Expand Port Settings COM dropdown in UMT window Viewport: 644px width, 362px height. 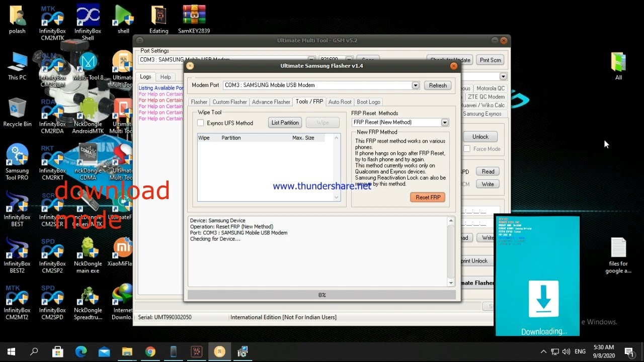(x=311, y=59)
